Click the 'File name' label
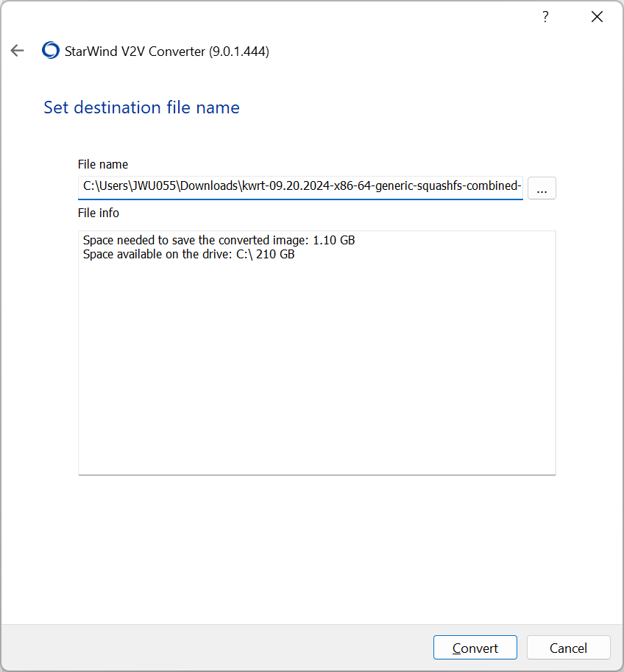The width and height of the screenshot is (624, 672). tap(102, 164)
